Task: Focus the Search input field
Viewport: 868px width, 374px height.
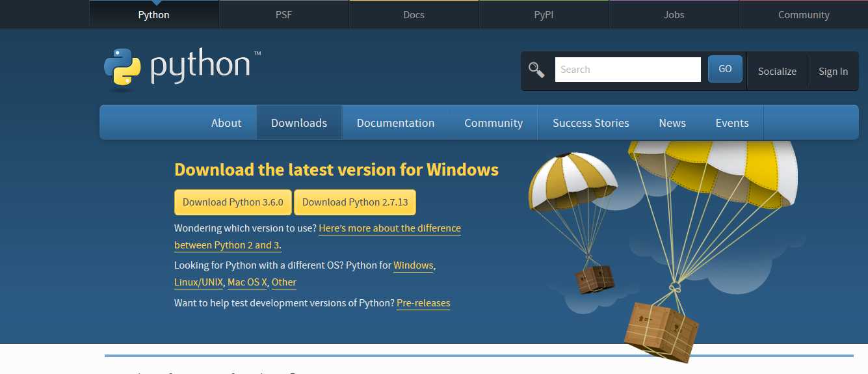Action: 627,70
